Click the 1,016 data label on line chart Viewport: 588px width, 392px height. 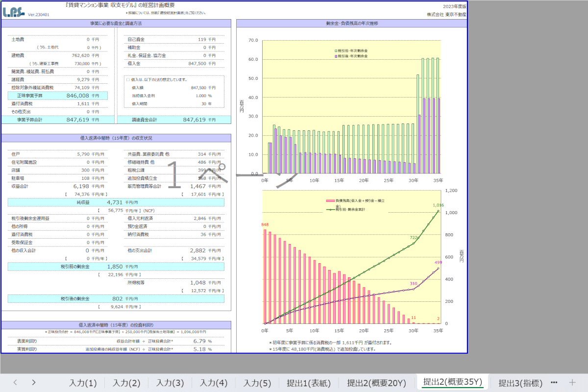[438, 205]
